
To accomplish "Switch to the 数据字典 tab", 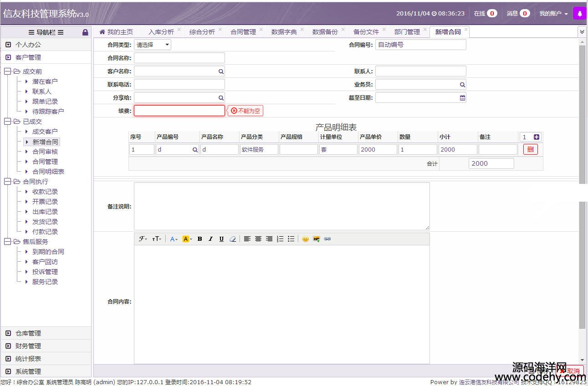I will click(284, 32).
